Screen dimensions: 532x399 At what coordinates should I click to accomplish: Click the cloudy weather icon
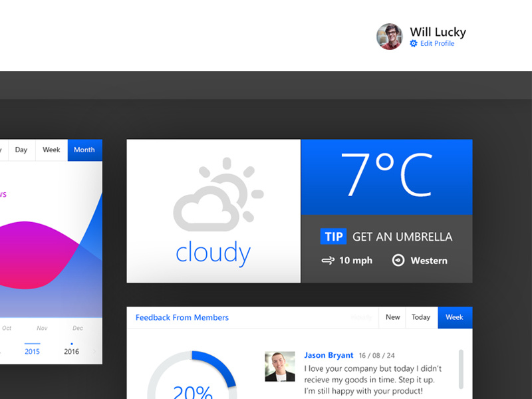(219, 194)
